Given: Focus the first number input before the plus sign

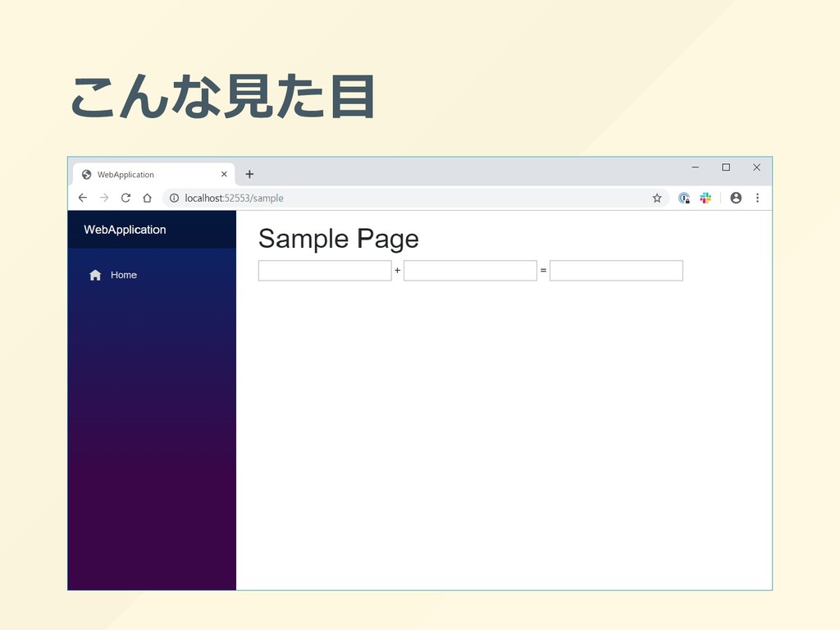Looking at the screenshot, I should [325, 271].
